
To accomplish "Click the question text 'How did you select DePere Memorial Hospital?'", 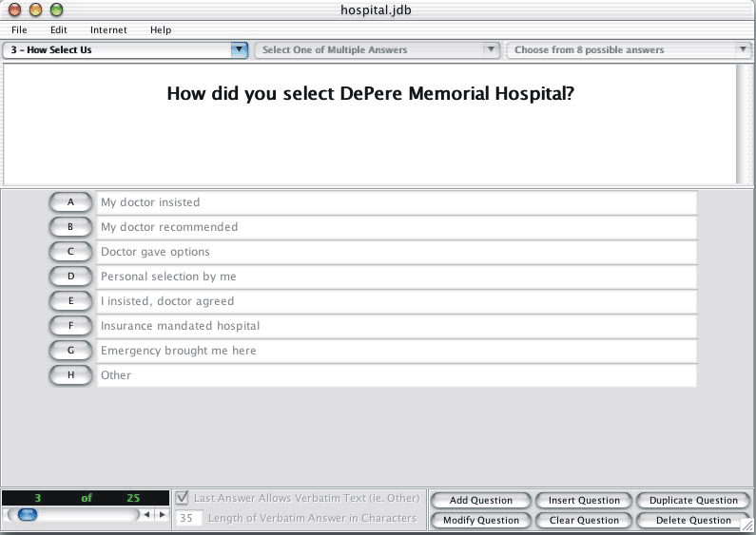I will point(370,93).
